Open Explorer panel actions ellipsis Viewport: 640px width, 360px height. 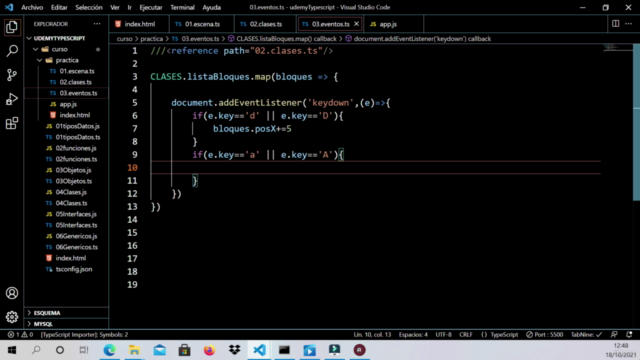(97, 24)
